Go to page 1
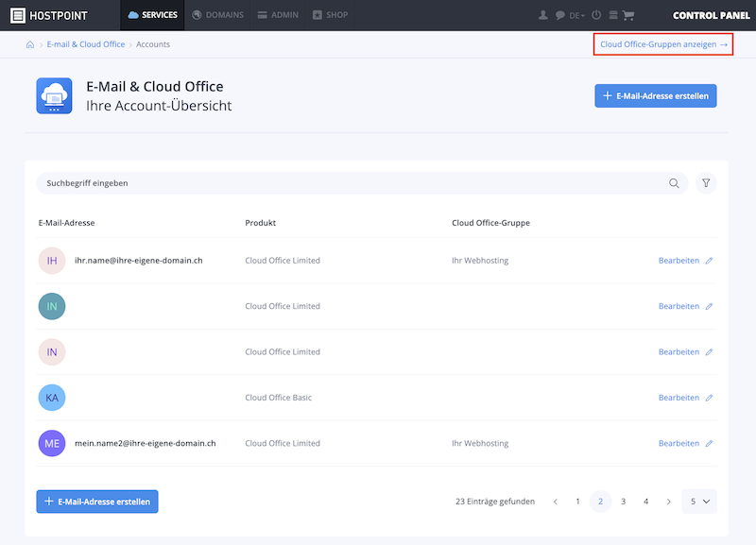 point(577,502)
